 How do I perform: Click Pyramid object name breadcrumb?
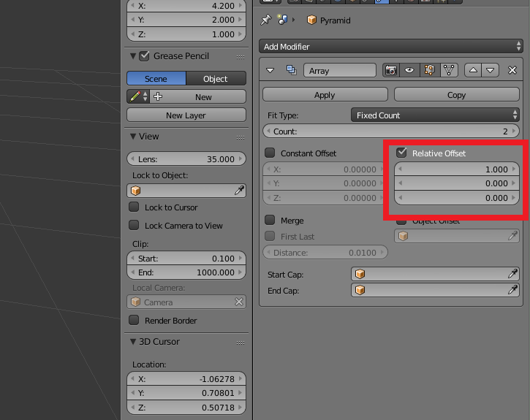[335, 20]
